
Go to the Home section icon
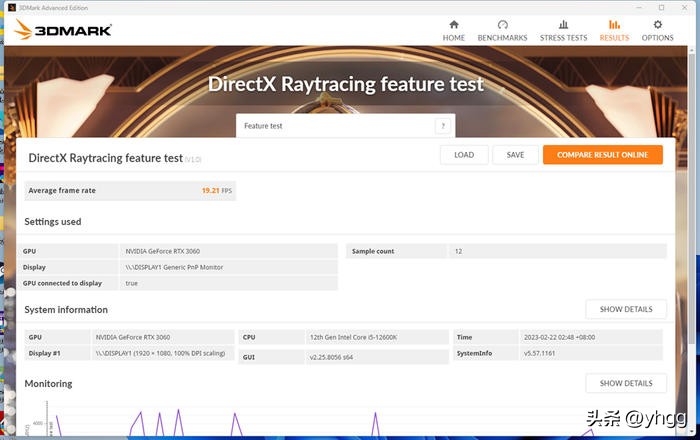454,25
